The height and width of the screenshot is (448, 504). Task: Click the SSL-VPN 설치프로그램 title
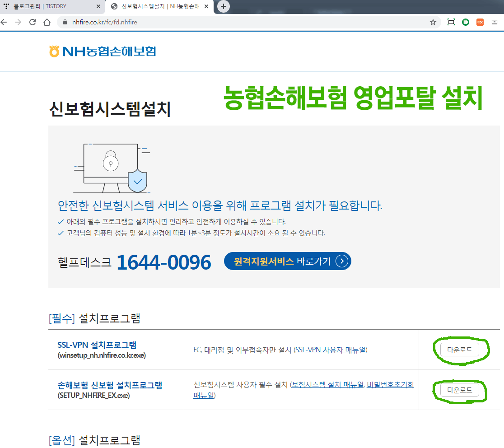click(97, 345)
